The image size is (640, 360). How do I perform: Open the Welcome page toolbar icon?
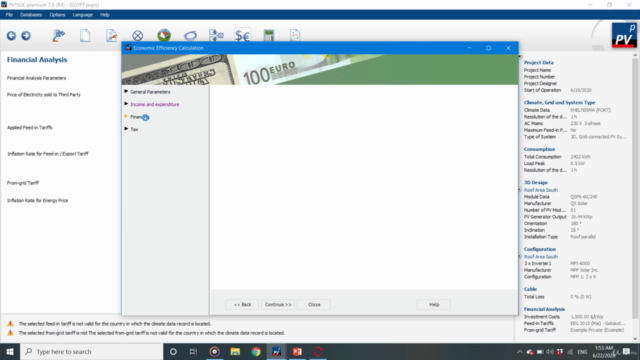pos(58,36)
